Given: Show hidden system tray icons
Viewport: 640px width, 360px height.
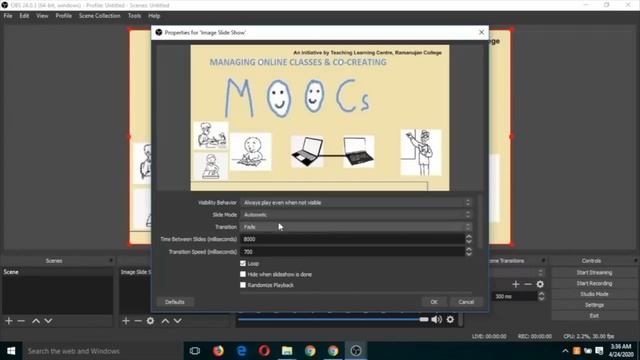Looking at the screenshot, I should [565, 351].
